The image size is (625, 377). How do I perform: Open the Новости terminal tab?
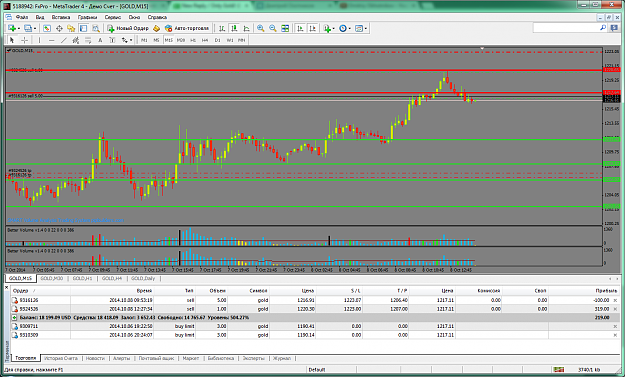[95, 358]
